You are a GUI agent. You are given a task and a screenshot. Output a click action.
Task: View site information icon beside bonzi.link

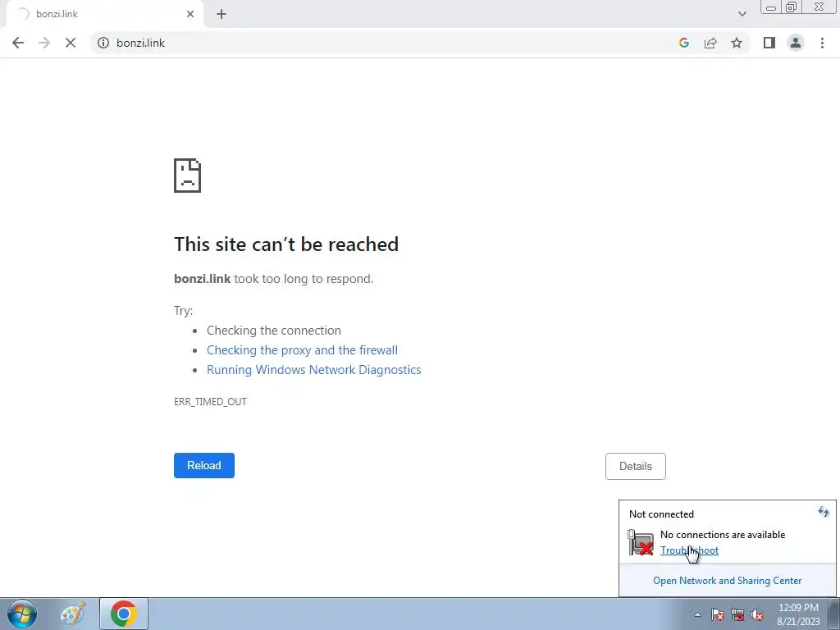coord(103,43)
